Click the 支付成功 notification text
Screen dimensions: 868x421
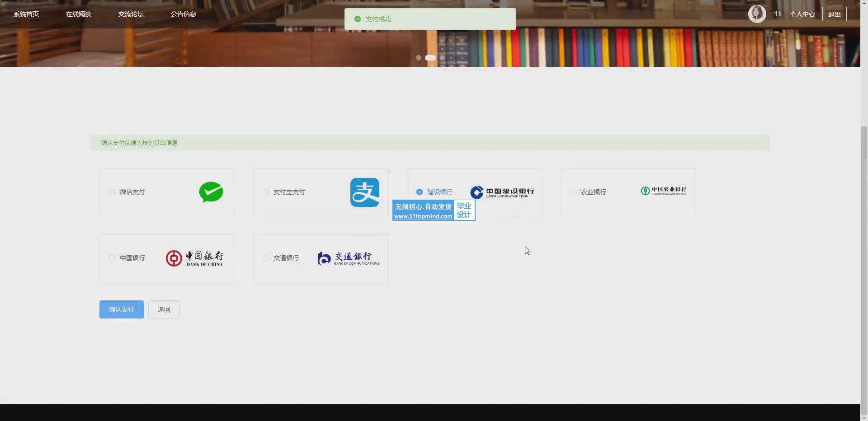point(378,19)
